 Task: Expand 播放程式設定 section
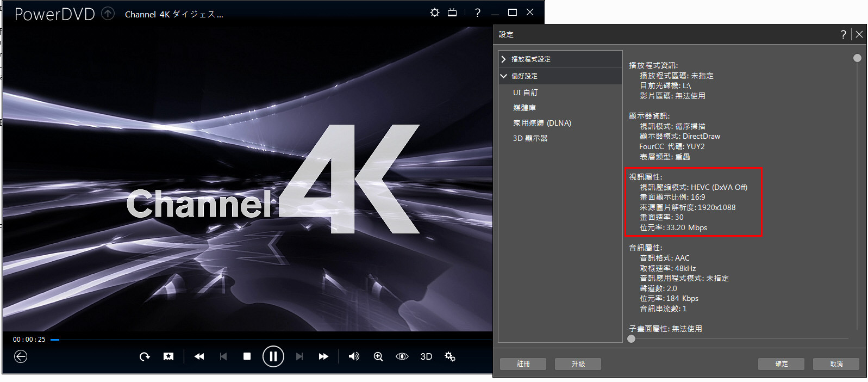560,59
